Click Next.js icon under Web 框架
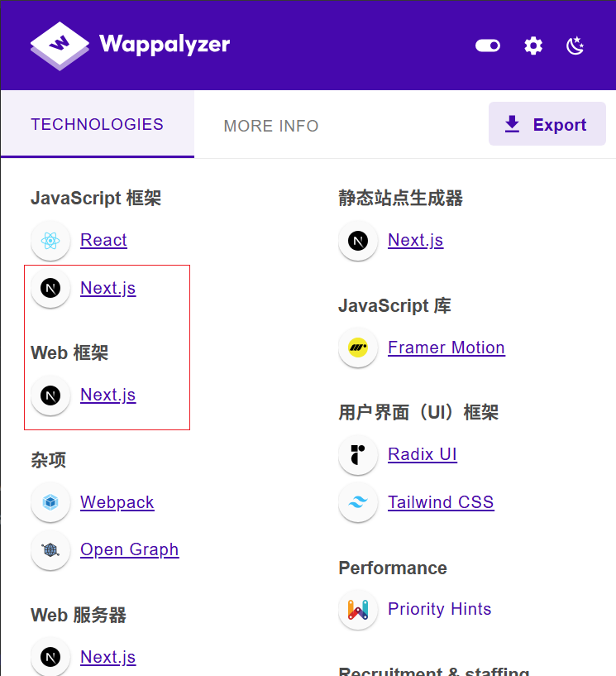This screenshot has height=676, width=616. pyautogui.click(x=50, y=396)
